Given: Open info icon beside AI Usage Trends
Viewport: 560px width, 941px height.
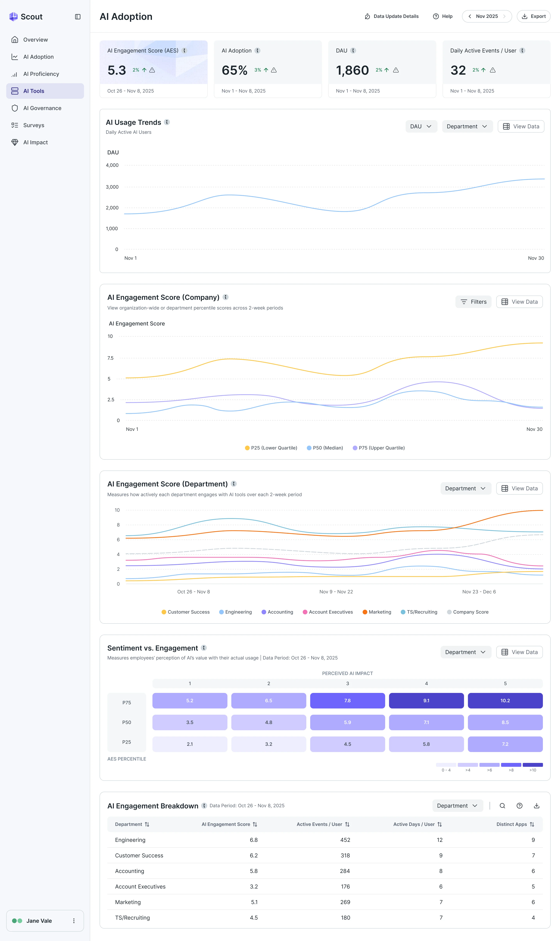Looking at the screenshot, I should tap(167, 122).
